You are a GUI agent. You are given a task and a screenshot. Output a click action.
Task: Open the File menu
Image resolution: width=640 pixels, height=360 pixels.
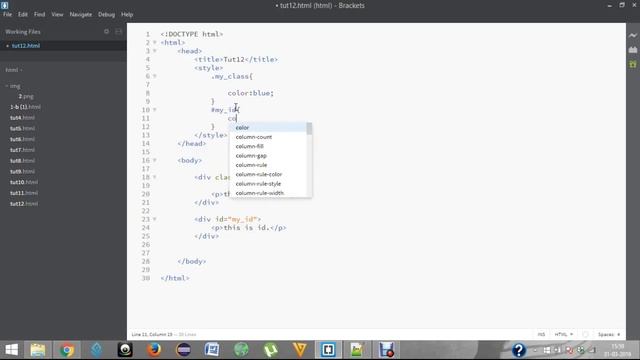[x=7, y=14]
